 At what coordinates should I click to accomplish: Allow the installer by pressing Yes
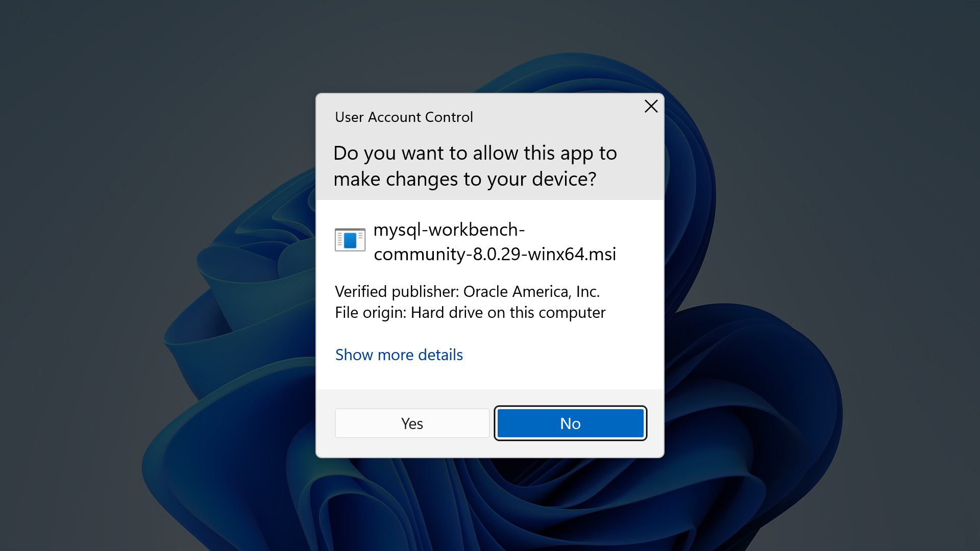(x=412, y=423)
